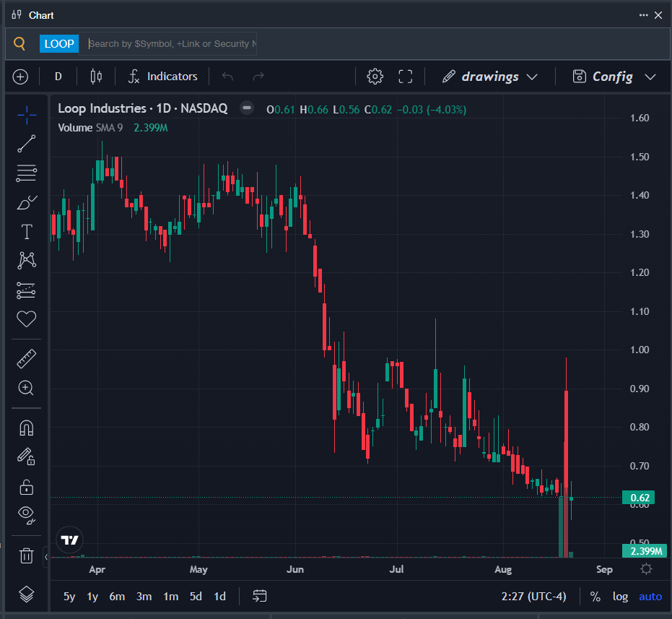This screenshot has width=672, height=619.
Task: Click the LOOP symbol tag
Action: [x=59, y=44]
